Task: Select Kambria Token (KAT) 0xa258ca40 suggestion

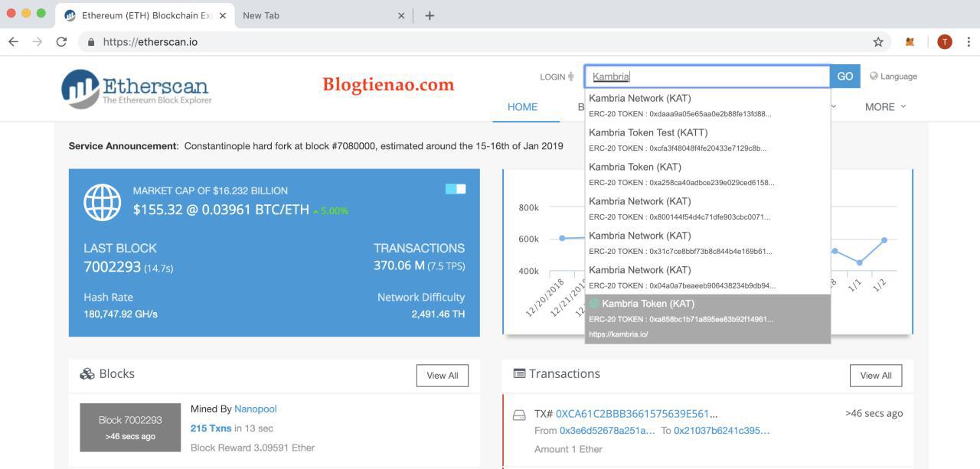Action: coord(707,174)
